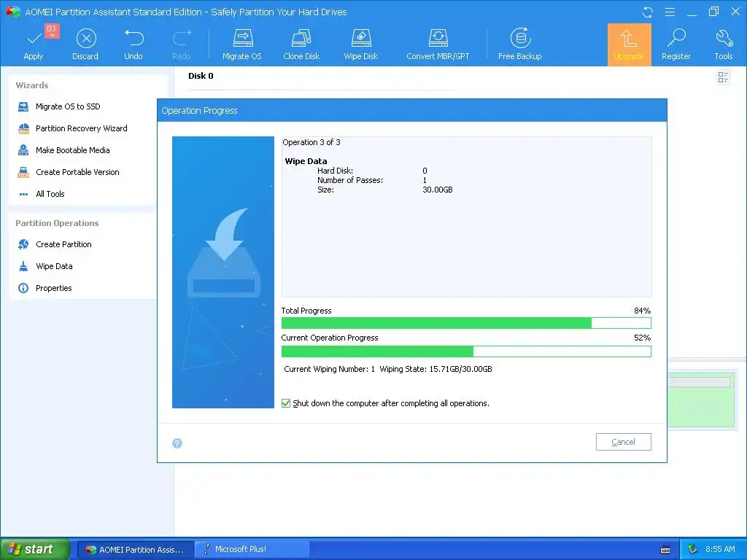Click the Current Operation Progress bar

click(466, 351)
